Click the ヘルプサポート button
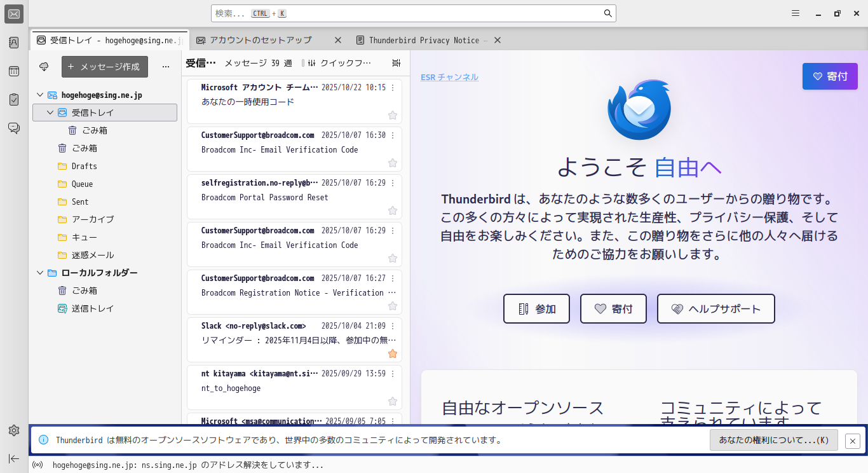 716,309
